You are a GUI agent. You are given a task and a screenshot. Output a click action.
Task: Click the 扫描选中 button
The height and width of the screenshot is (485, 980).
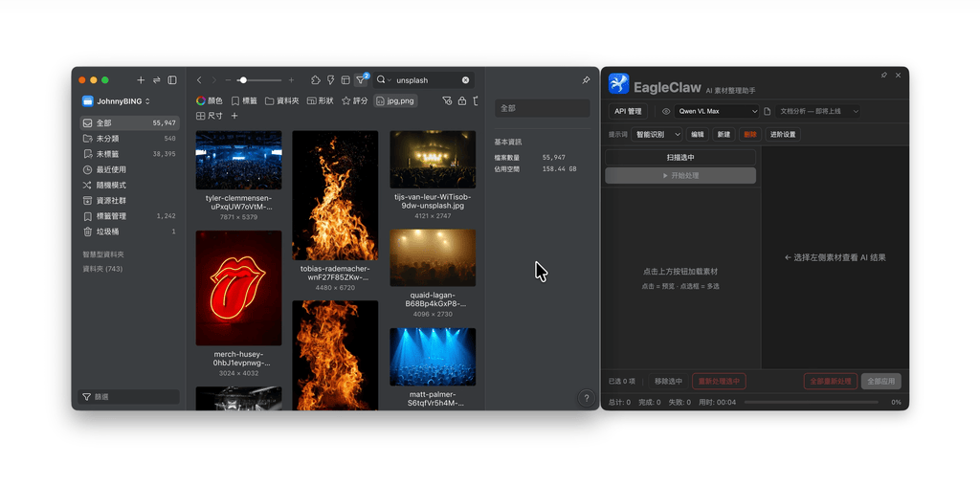(680, 158)
